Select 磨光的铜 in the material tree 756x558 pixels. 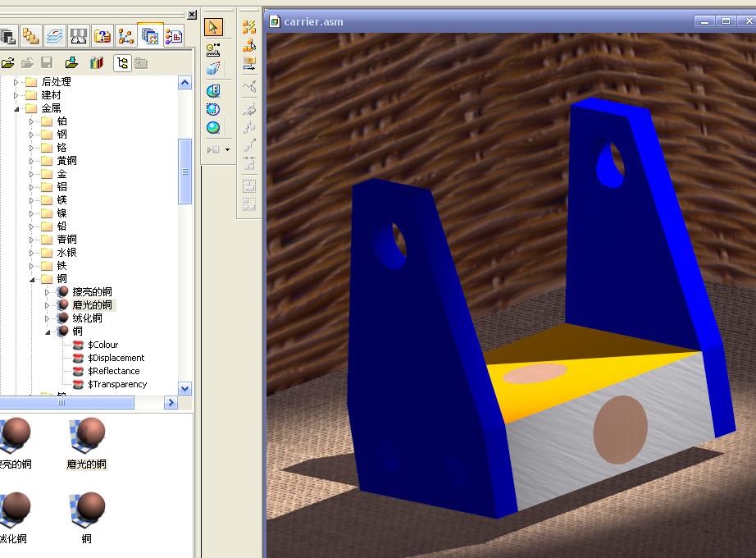(92, 305)
